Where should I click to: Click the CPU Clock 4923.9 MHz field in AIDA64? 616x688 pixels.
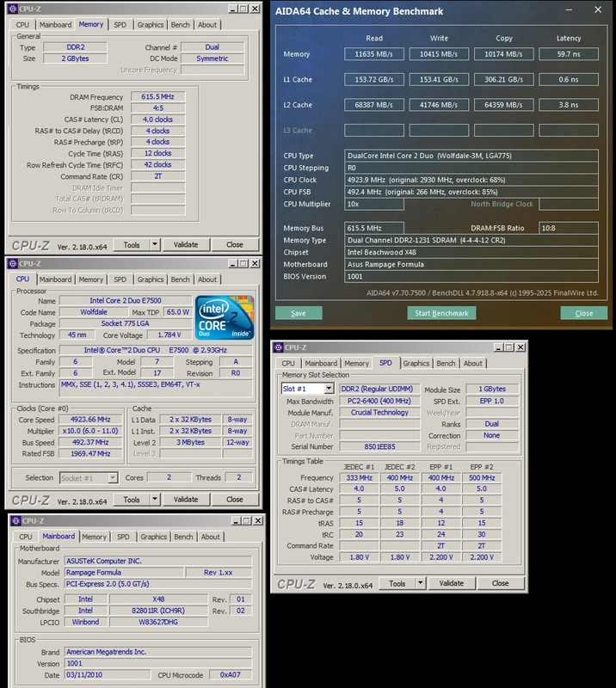click(471, 180)
